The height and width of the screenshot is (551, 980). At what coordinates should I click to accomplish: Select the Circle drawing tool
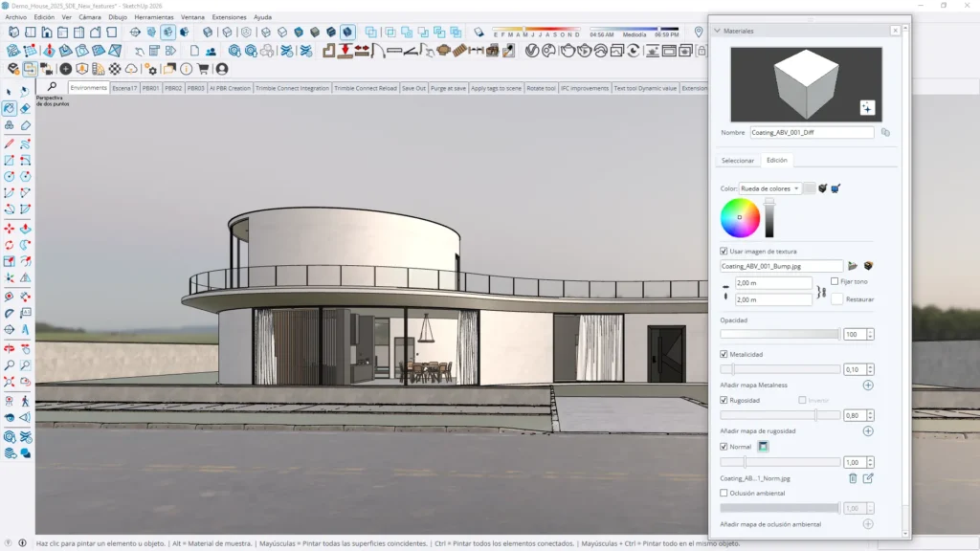(x=10, y=177)
